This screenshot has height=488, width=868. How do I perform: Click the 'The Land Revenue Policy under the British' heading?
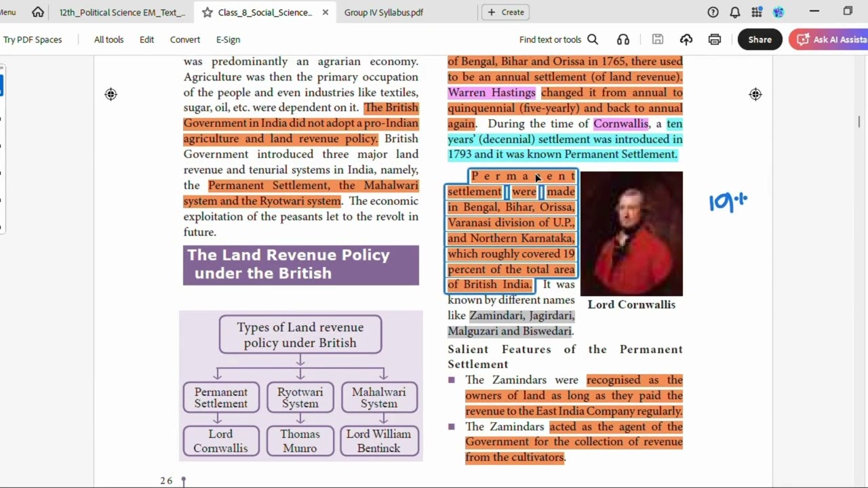tap(301, 264)
